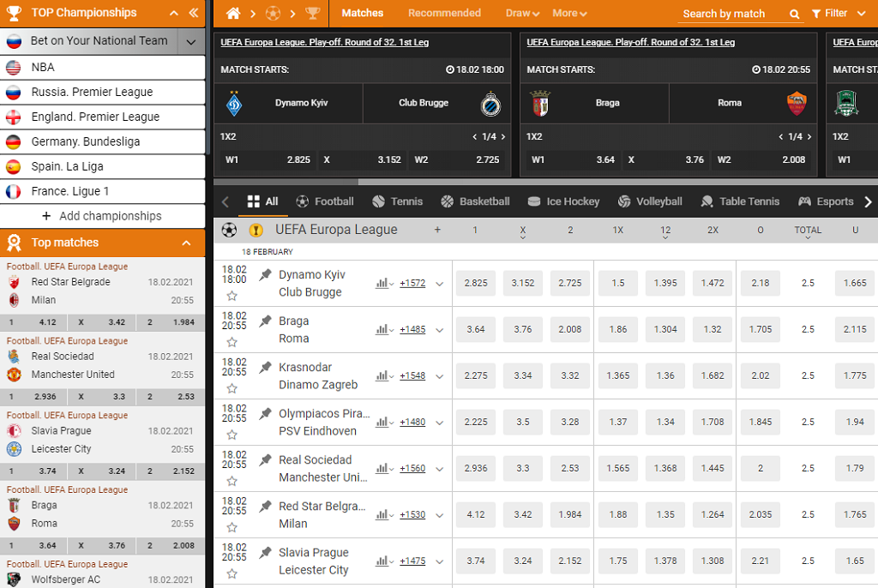
Task: Select the USA flag NBA entry
Action: [103, 67]
